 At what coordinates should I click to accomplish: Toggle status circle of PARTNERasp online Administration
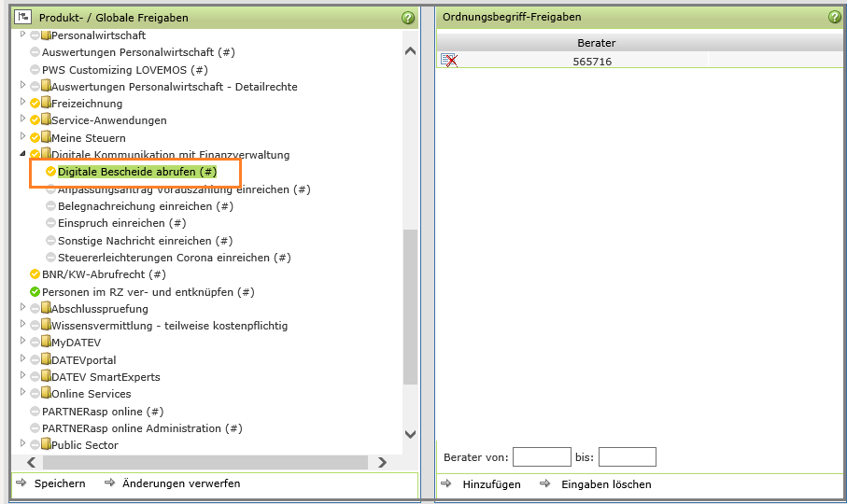point(35,428)
